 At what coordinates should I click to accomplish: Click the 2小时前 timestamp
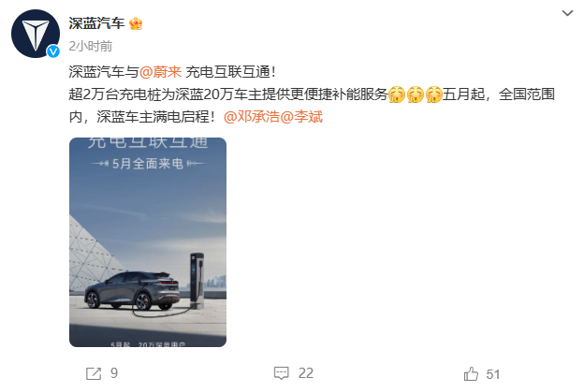click(x=91, y=46)
